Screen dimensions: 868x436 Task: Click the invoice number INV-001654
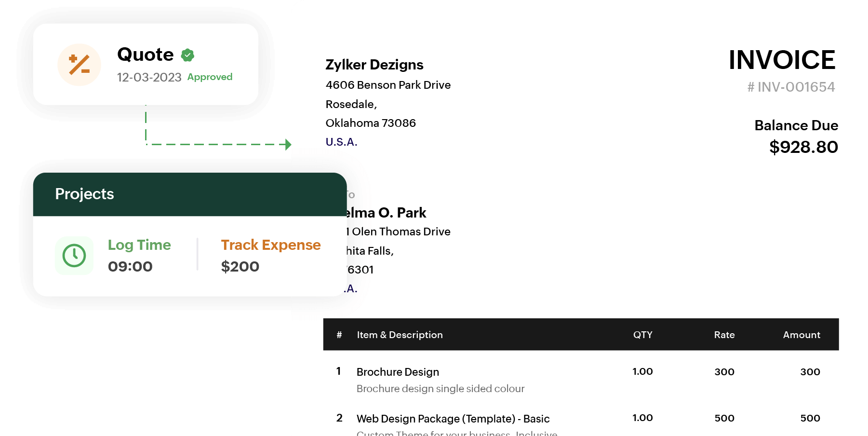tap(791, 87)
